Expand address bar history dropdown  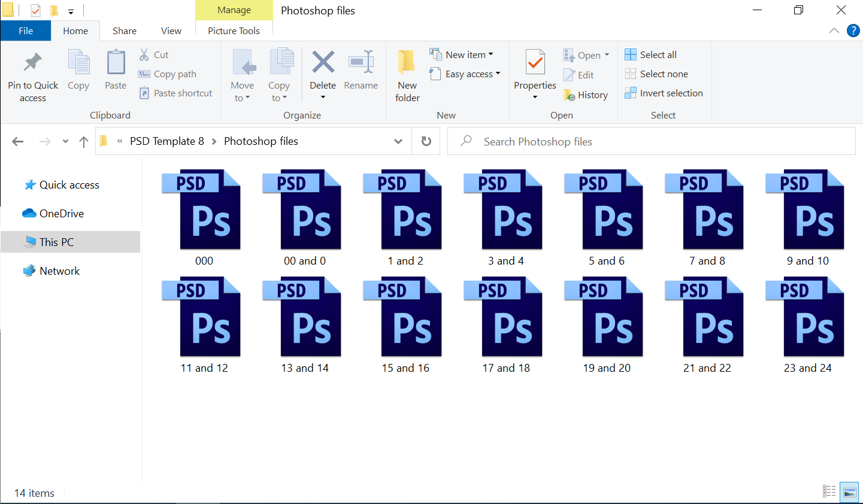(398, 141)
